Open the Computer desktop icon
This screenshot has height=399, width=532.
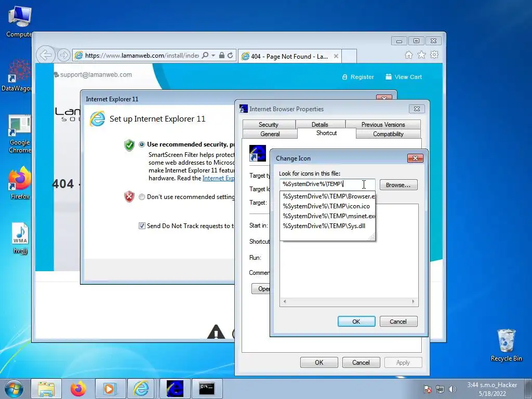[20, 21]
